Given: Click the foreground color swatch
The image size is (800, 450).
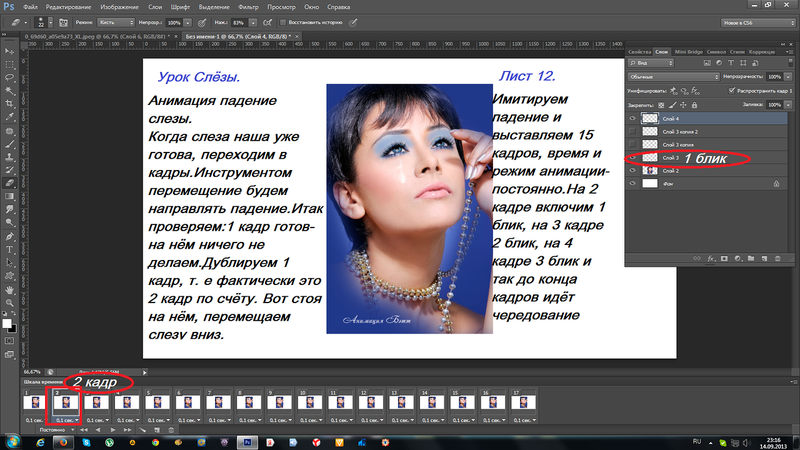Looking at the screenshot, I should [x=7, y=323].
